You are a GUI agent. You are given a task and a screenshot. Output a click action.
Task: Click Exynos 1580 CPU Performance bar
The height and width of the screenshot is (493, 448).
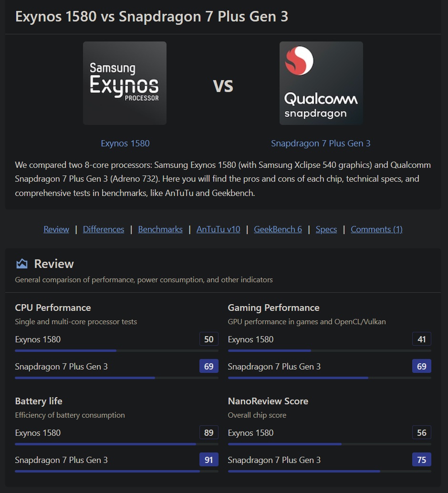point(116,351)
